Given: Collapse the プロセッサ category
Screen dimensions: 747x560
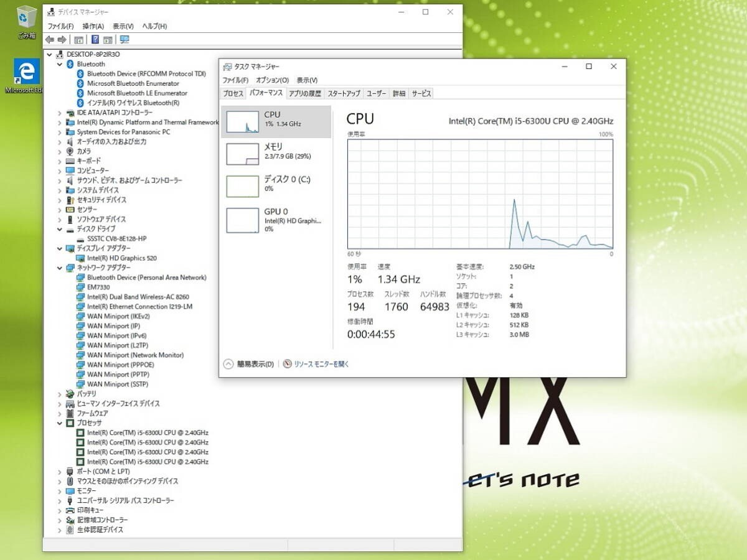Looking at the screenshot, I should tap(60, 423).
